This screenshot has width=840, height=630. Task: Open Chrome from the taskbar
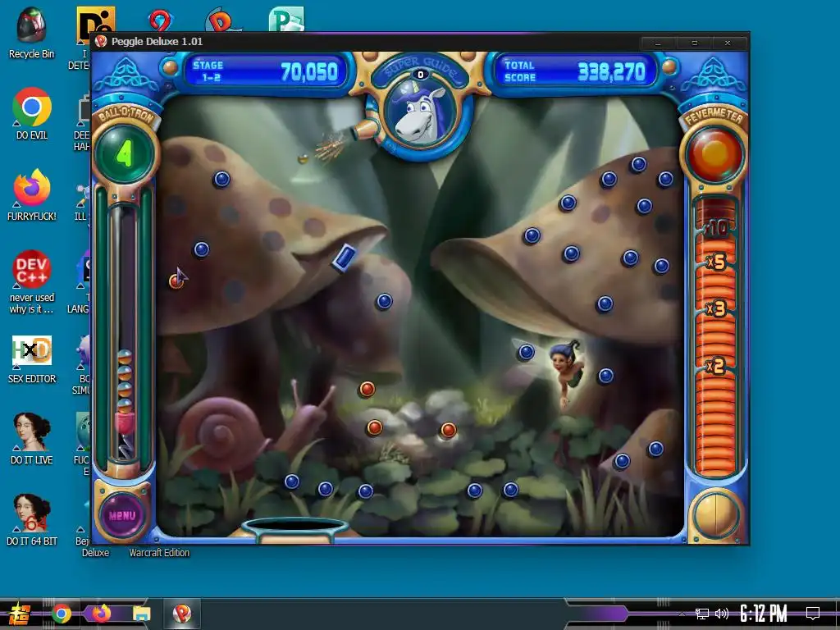click(x=62, y=614)
